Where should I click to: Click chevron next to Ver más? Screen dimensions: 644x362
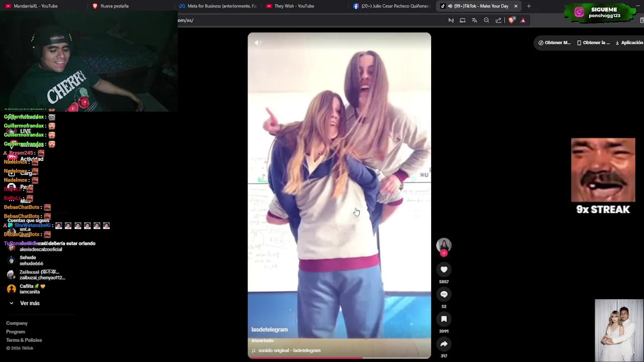point(12,303)
